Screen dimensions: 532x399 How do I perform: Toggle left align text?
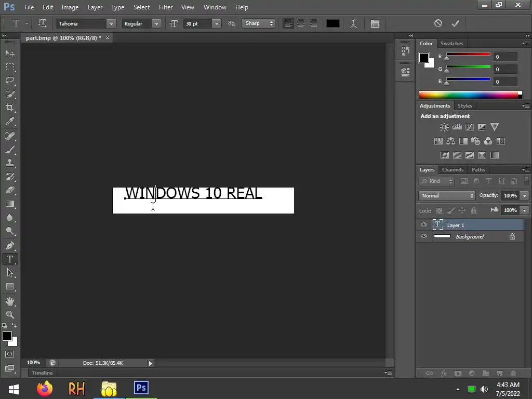(x=288, y=23)
